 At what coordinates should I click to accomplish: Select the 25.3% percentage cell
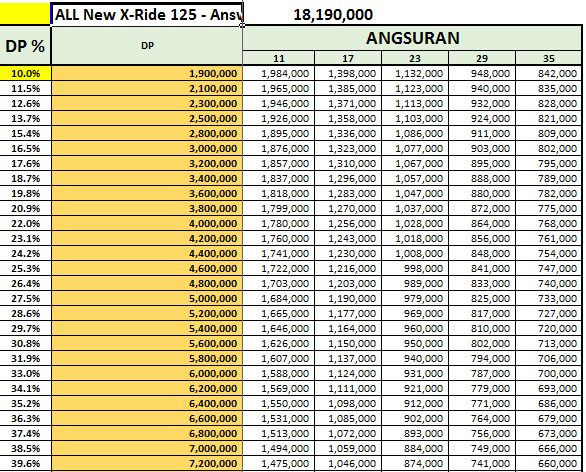[x=25, y=268]
